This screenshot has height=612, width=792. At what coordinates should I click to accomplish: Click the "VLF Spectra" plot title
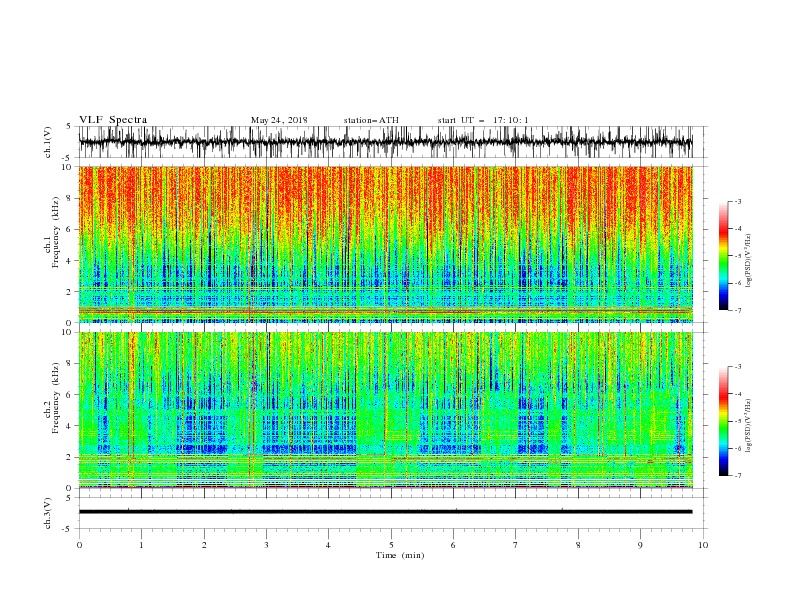[x=113, y=120]
